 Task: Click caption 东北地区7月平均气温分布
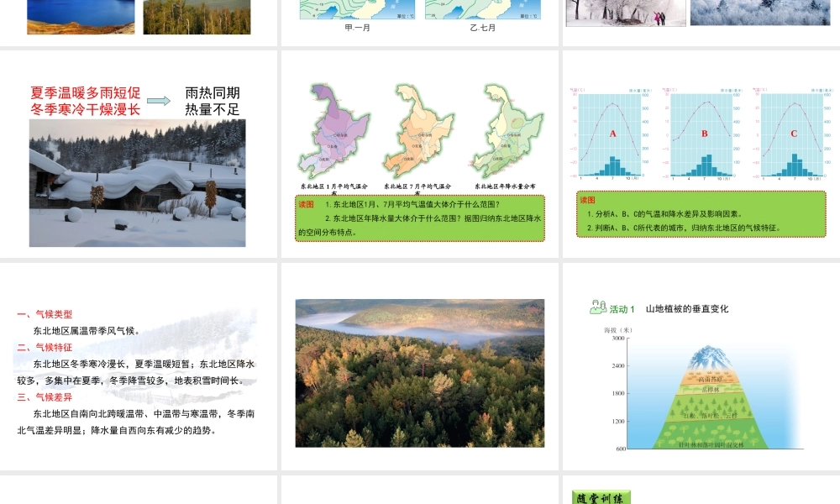(417, 188)
